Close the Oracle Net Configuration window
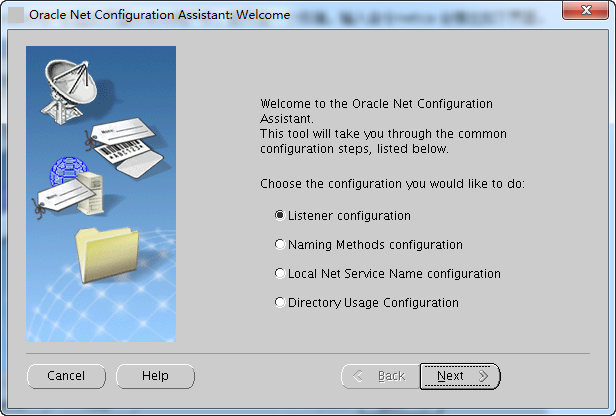Image resolution: width=616 pixels, height=416 pixels. (x=585, y=10)
